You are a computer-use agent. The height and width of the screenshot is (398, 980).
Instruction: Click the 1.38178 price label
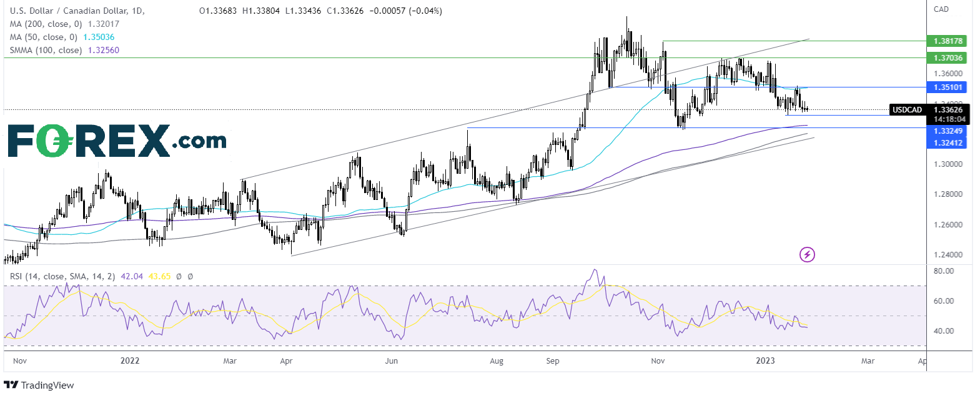click(x=948, y=41)
